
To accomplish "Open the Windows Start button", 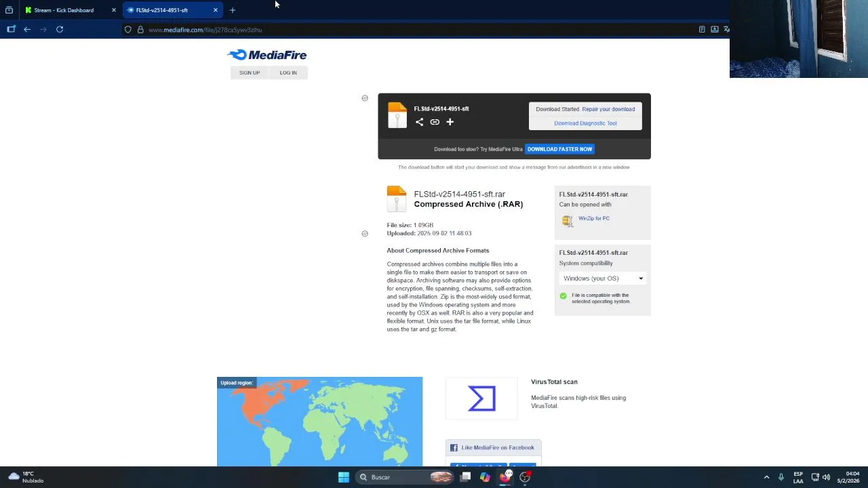I will (344, 477).
